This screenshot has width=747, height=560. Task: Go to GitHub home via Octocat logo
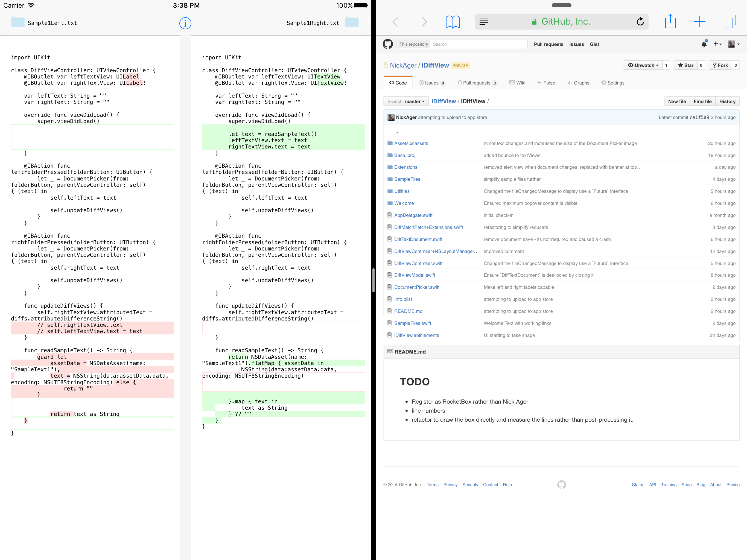(x=388, y=44)
